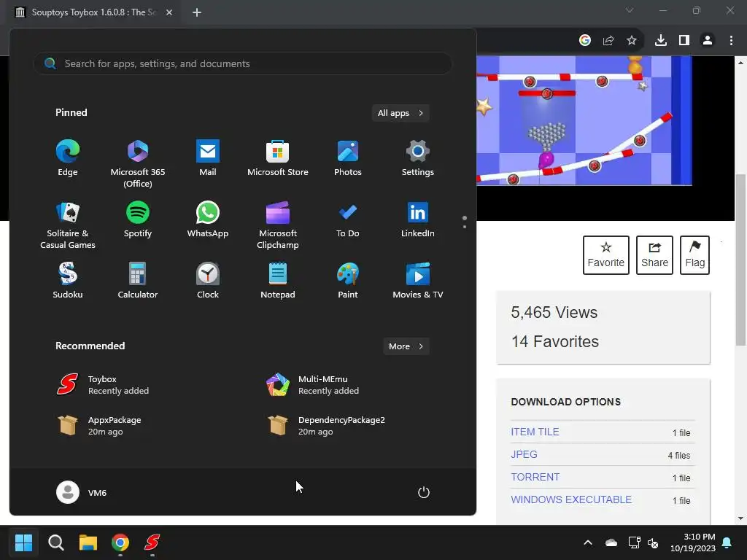Show hidden system tray icons
This screenshot has width=747, height=560.
588,542
